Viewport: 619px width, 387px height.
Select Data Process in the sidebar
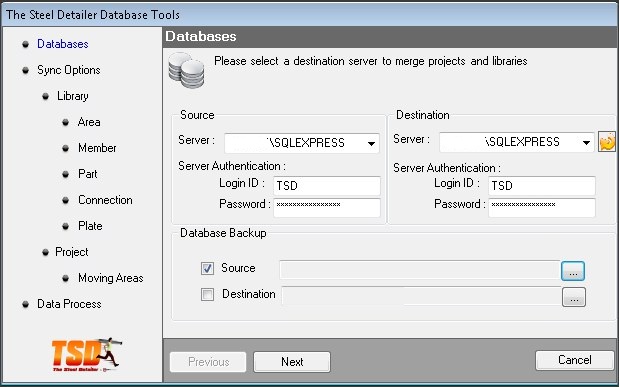[x=69, y=304]
